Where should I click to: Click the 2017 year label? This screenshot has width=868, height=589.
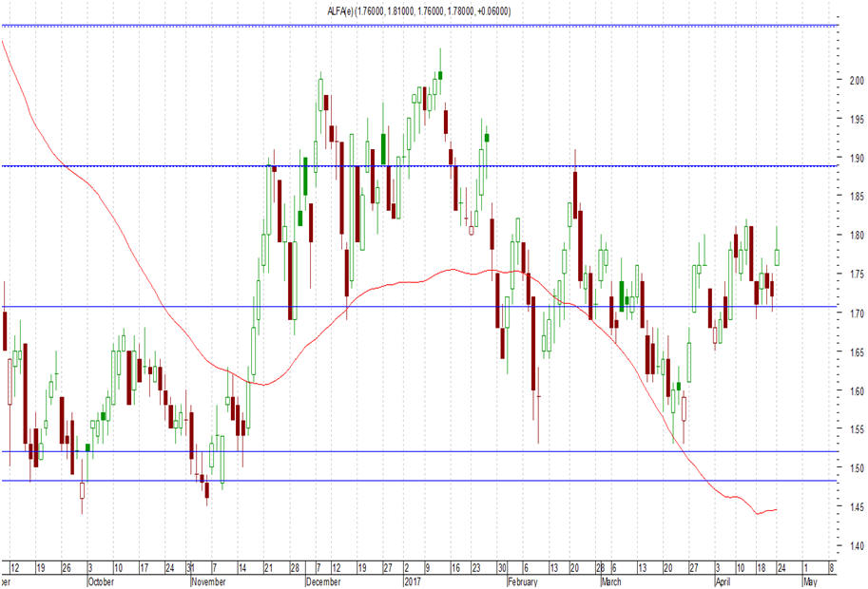[413, 581]
